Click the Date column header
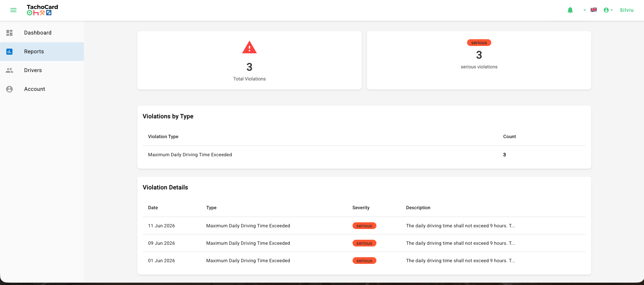Viewport: 644px width, 285px height. coord(153,208)
